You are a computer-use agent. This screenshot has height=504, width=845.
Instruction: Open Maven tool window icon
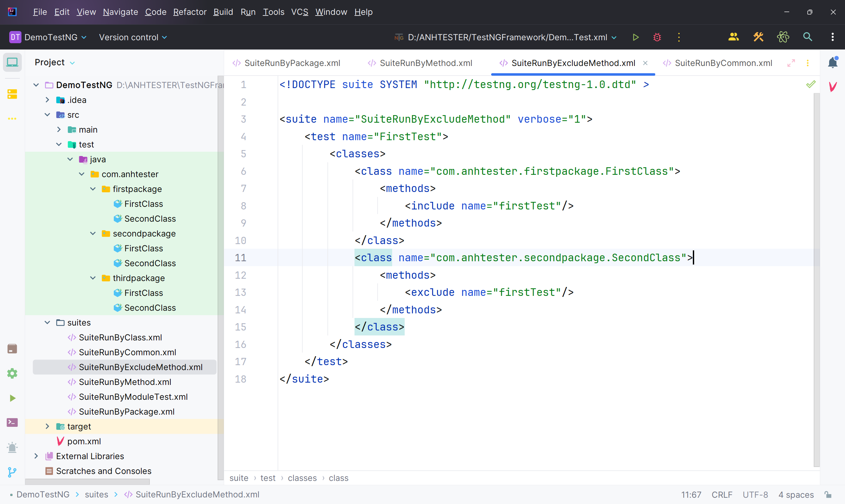[833, 87]
